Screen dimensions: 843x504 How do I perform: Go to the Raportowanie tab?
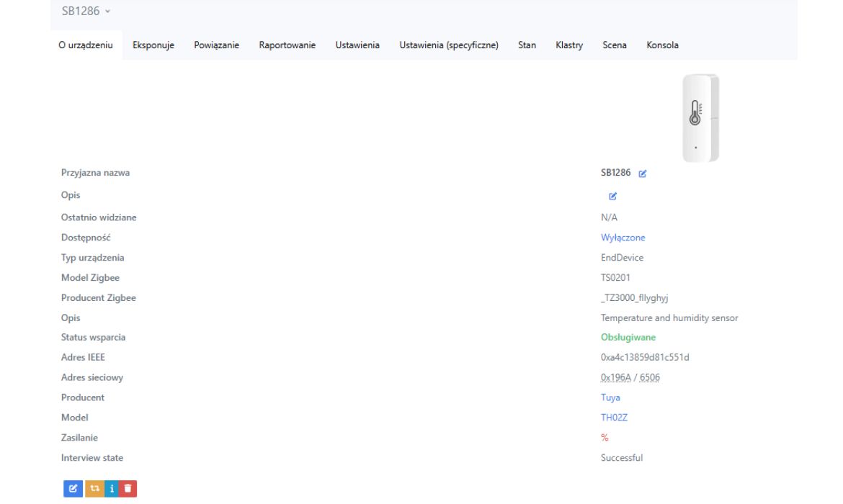point(287,45)
